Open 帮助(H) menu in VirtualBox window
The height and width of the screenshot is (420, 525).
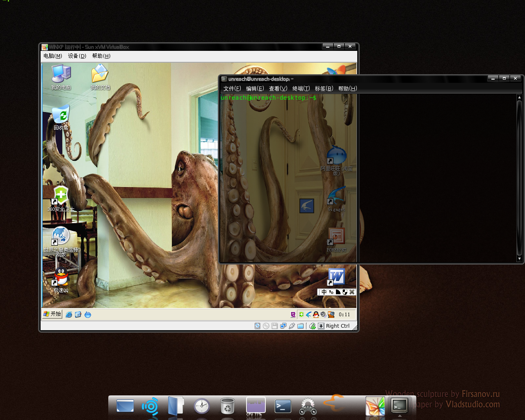[x=101, y=56]
